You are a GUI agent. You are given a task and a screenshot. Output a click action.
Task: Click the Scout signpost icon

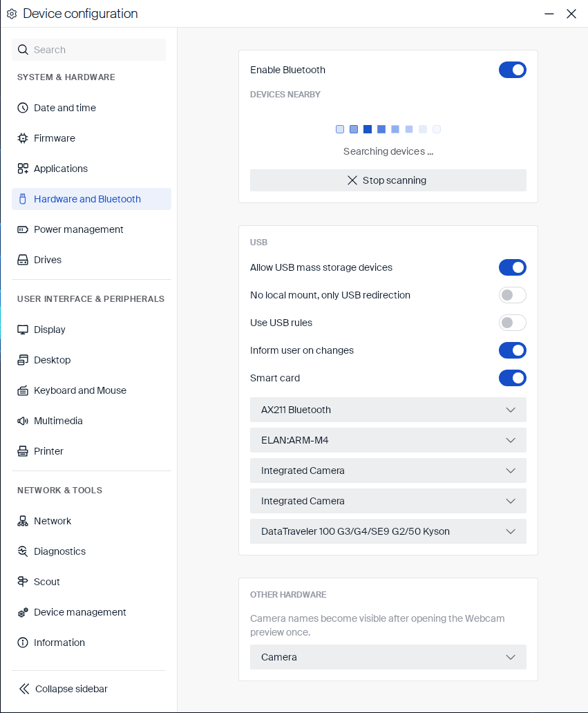pos(23,582)
